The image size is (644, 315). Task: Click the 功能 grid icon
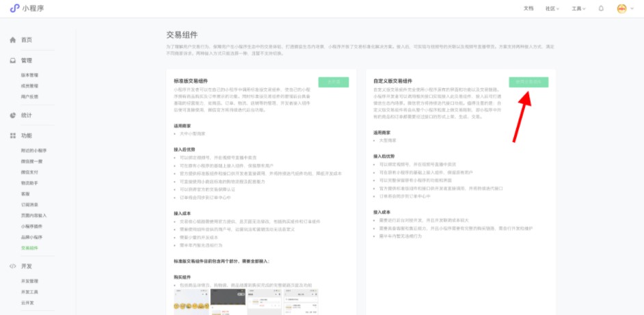click(x=13, y=135)
